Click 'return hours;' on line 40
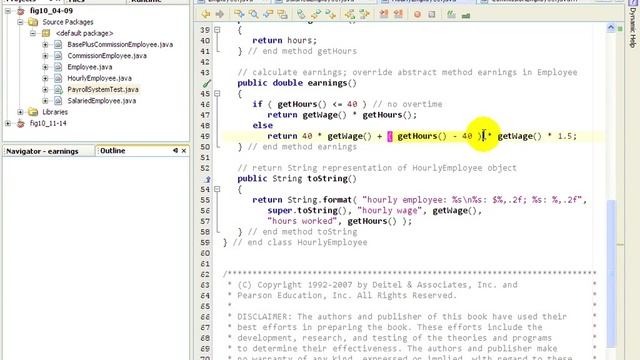640x360 pixels. [284, 40]
